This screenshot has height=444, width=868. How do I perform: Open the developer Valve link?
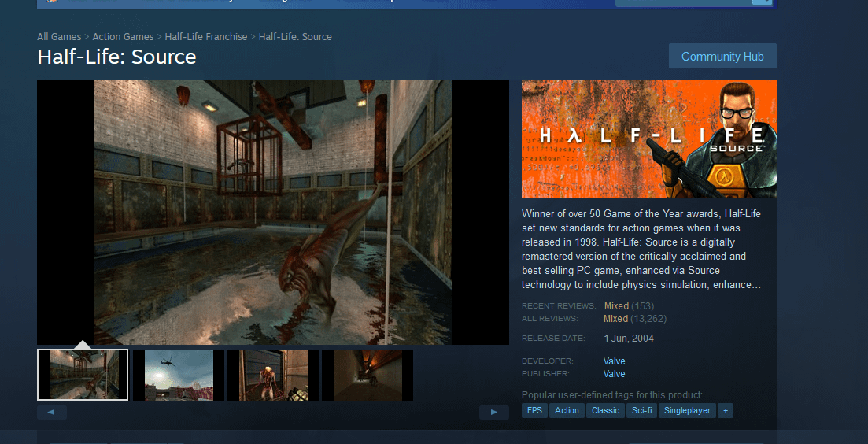pyautogui.click(x=614, y=361)
